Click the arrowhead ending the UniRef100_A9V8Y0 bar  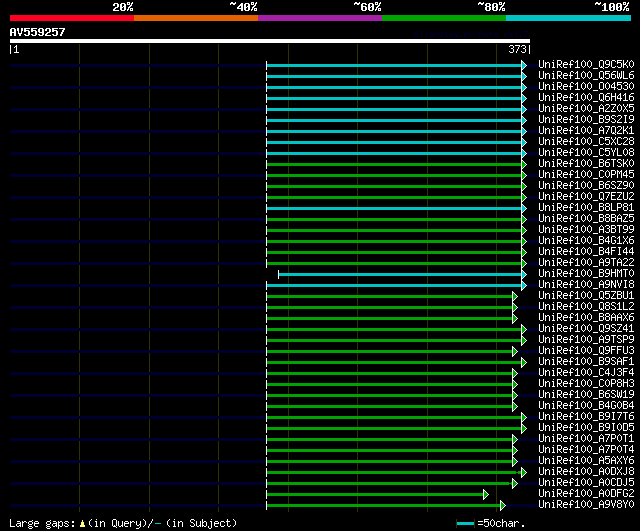[x=503, y=506]
